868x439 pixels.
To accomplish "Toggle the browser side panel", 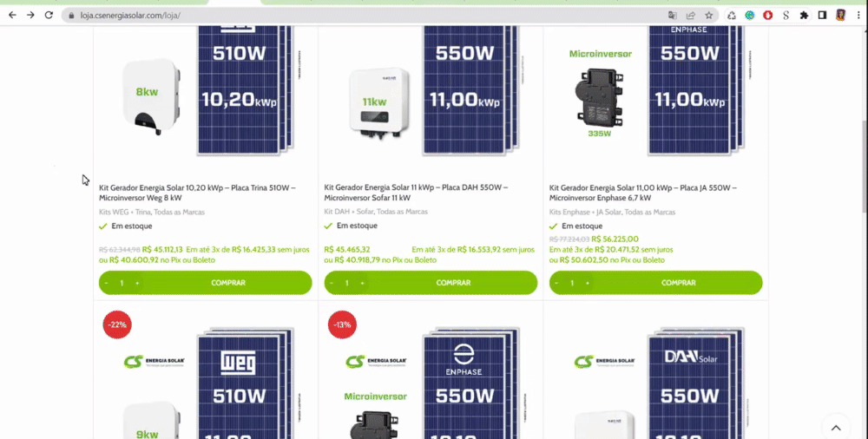I will [x=822, y=16].
